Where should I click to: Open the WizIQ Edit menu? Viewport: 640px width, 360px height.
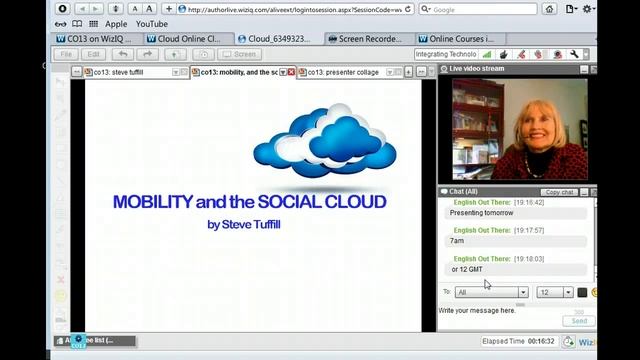(93, 54)
